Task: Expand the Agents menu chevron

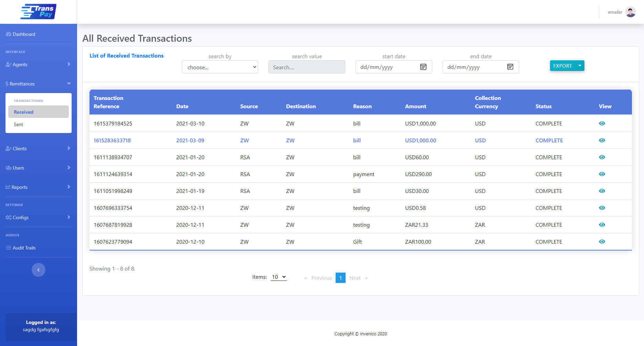Action: pyautogui.click(x=69, y=64)
